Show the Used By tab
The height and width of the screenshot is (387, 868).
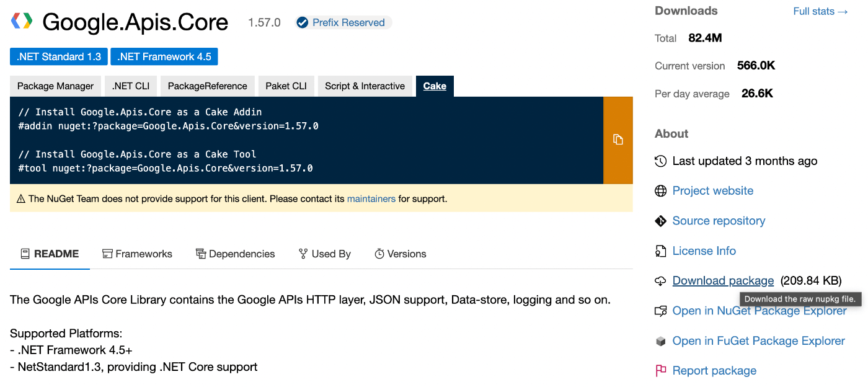324,254
